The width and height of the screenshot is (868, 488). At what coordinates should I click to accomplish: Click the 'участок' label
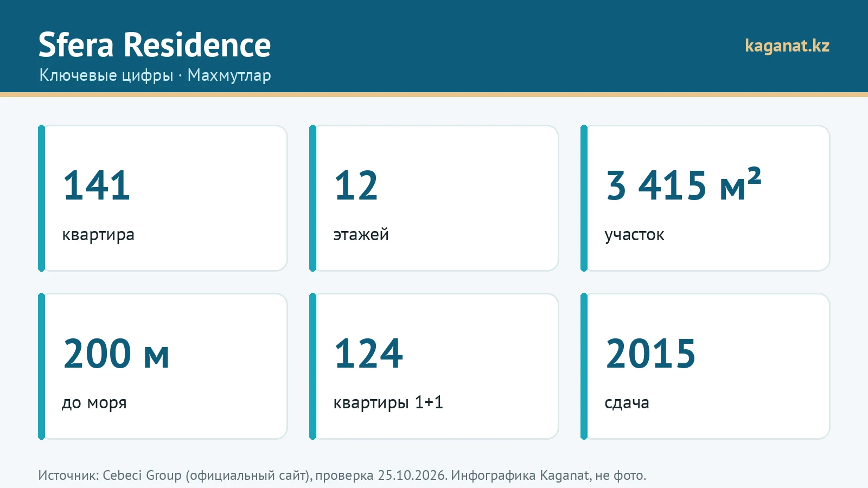pos(635,235)
